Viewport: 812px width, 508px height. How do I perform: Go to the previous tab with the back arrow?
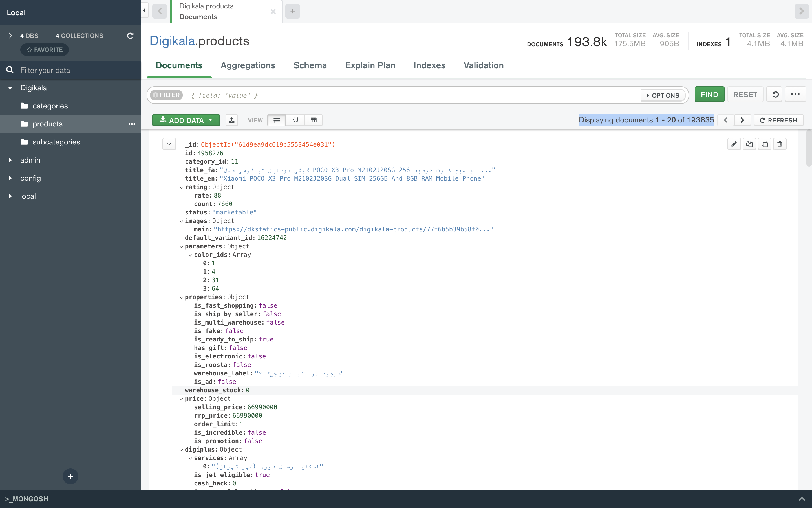pyautogui.click(x=160, y=11)
